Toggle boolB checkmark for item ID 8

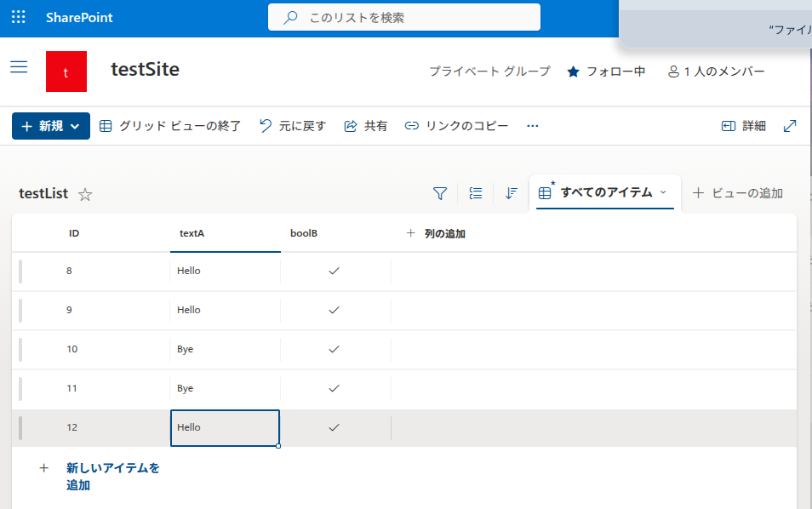pyautogui.click(x=335, y=271)
